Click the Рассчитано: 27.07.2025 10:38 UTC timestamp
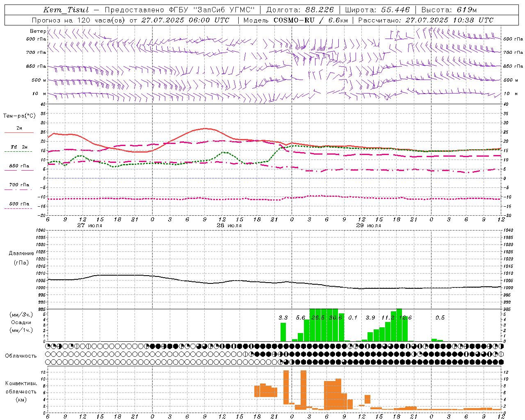Image resolution: width=525 pixels, height=420 pixels. pyautogui.click(x=426, y=20)
